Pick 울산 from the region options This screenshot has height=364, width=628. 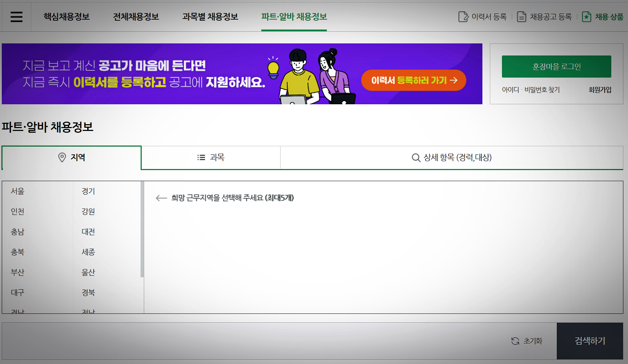coord(88,272)
